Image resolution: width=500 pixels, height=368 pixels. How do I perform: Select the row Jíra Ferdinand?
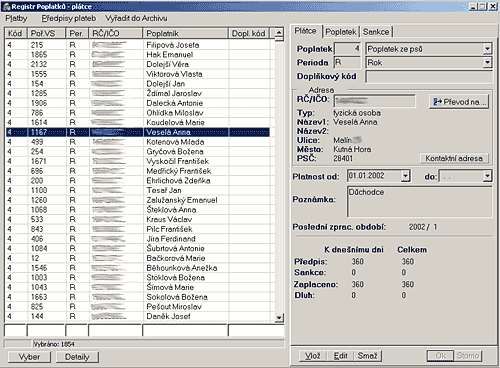click(x=137, y=239)
